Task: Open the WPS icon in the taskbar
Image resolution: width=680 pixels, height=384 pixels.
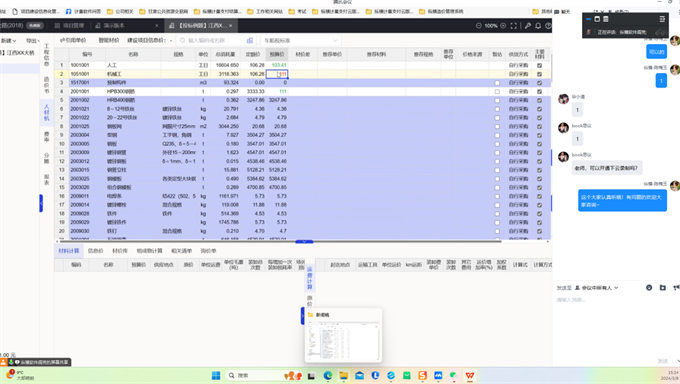Action: click(x=470, y=375)
